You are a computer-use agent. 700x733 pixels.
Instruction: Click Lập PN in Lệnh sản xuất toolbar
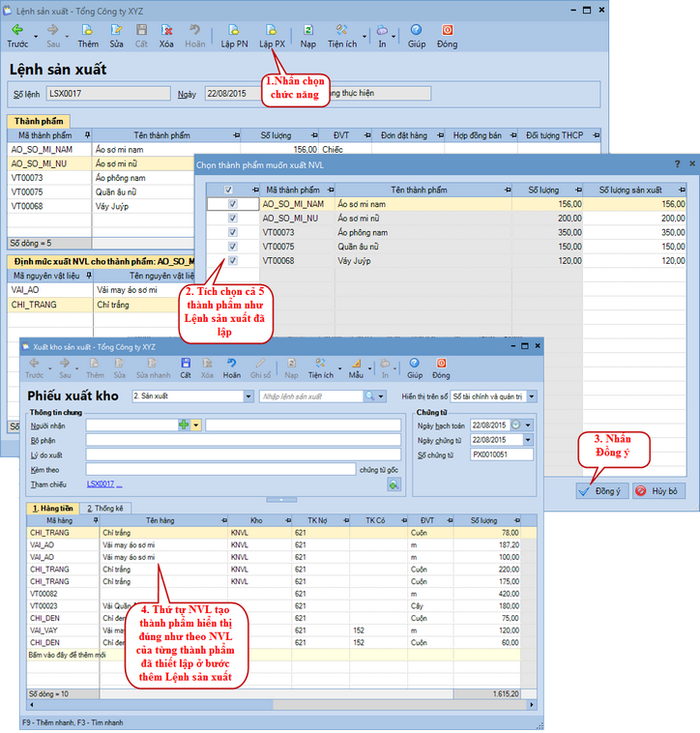pos(234,36)
